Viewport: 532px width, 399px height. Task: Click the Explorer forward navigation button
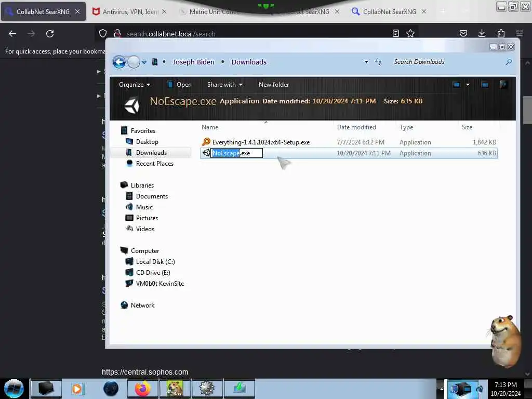[134, 62]
